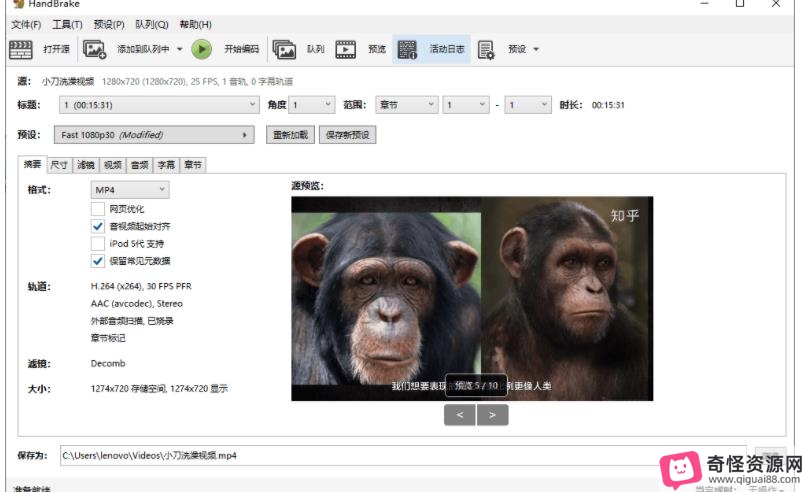This screenshot has width=803, height=492.
Task: Enable iPod 5代 支持 checkbox
Action: tap(98, 243)
